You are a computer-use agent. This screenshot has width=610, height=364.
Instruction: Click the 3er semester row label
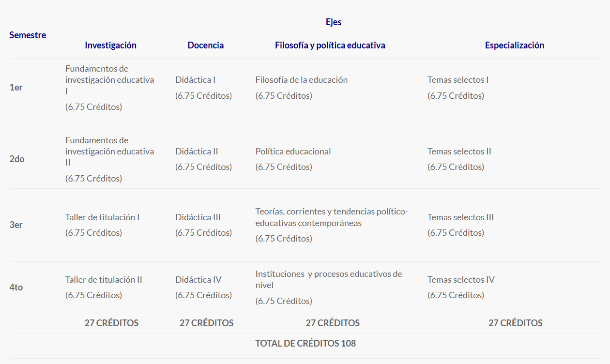(x=16, y=225)
